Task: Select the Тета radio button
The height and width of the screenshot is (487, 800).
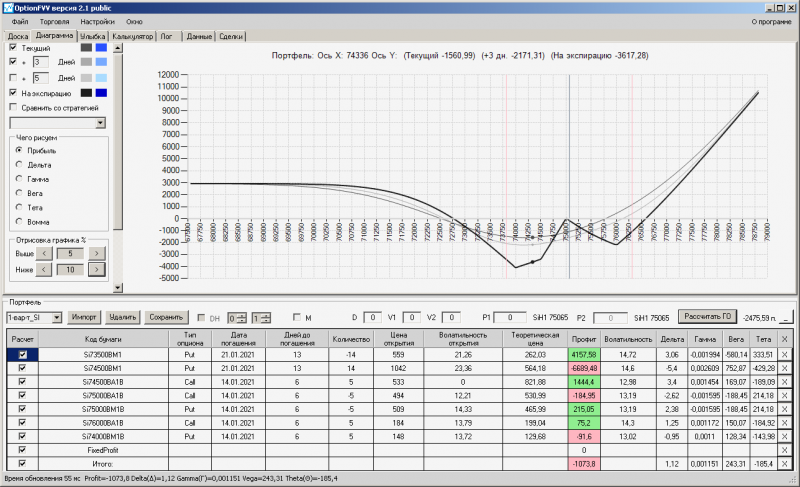Action: click(19, 207)
